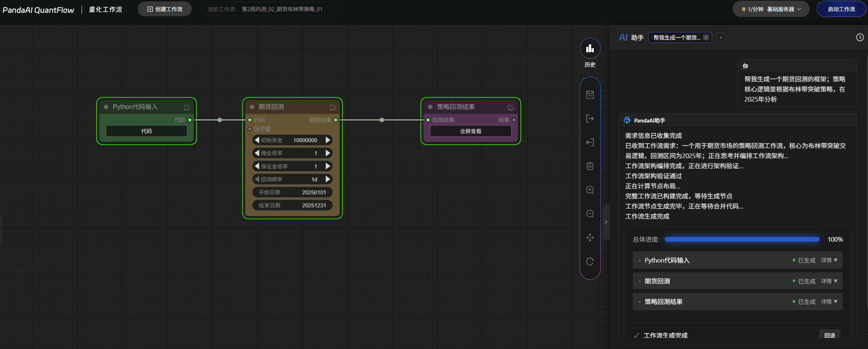Viewport: 868px width, 349px height.
Task: Open edit icon on 期货回测 node
Action: [x=333, y=107]
